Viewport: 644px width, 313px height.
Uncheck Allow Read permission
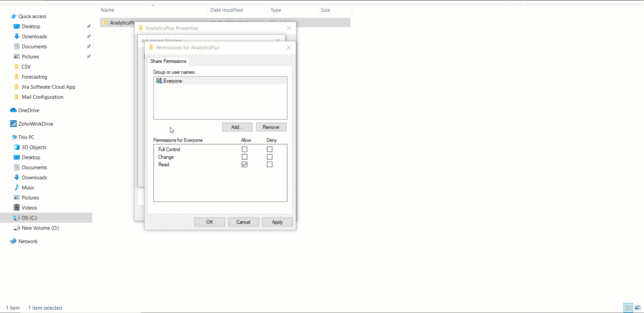245,164
